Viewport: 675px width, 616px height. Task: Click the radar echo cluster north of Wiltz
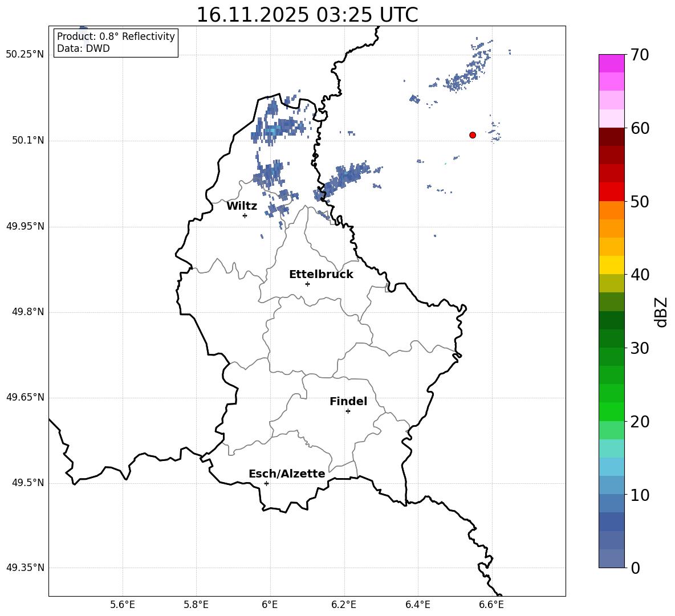click(x=269, y=173)
